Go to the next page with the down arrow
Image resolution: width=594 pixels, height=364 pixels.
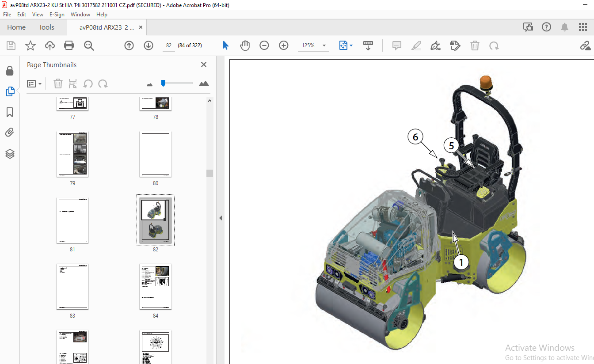pyautogui.click(x=148, y=45)
